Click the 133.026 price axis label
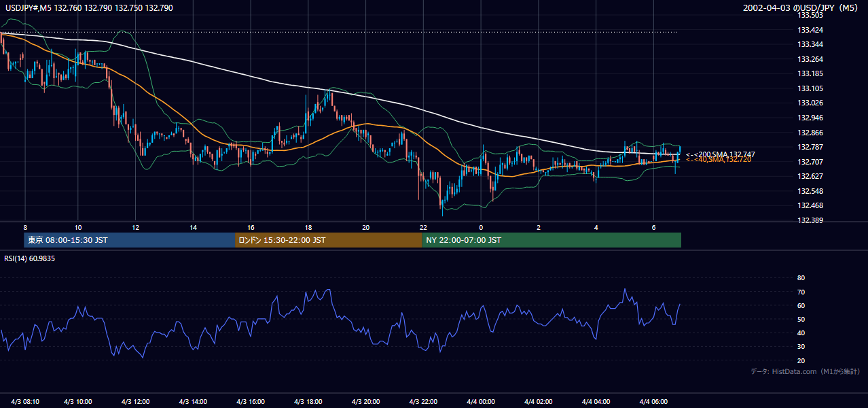868x408 pixels. (810, 103)
